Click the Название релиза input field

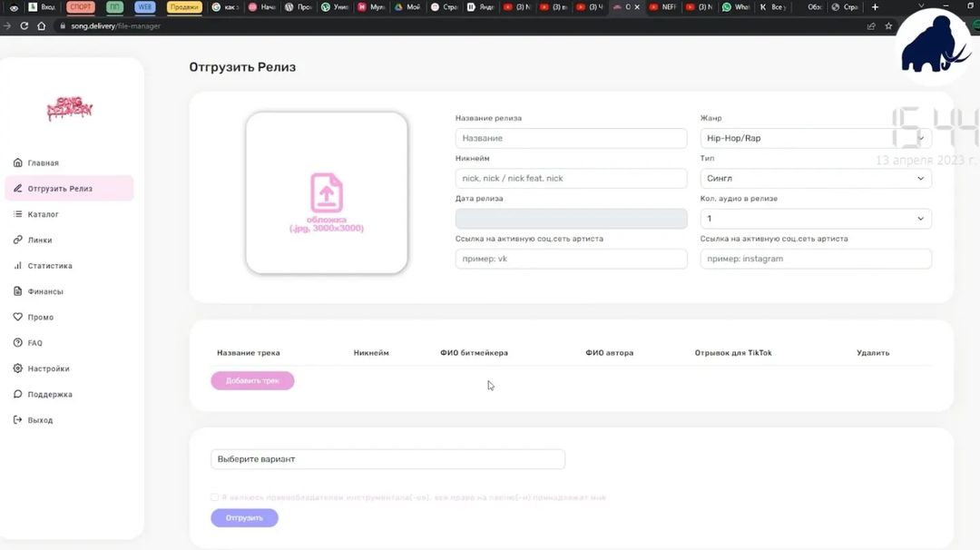(x=572, y=138)
